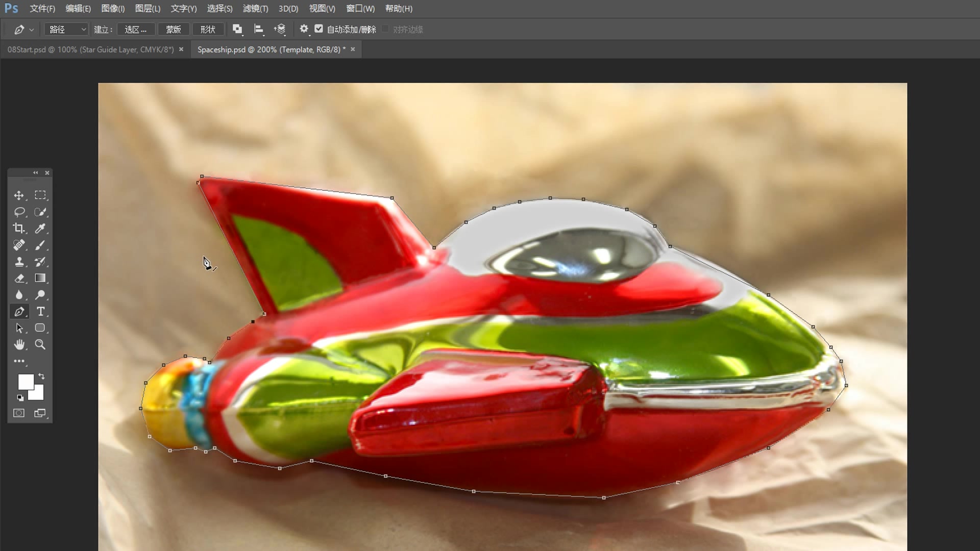Click the foreground color swatch
980x551 pixels.
tap(24, 381)
